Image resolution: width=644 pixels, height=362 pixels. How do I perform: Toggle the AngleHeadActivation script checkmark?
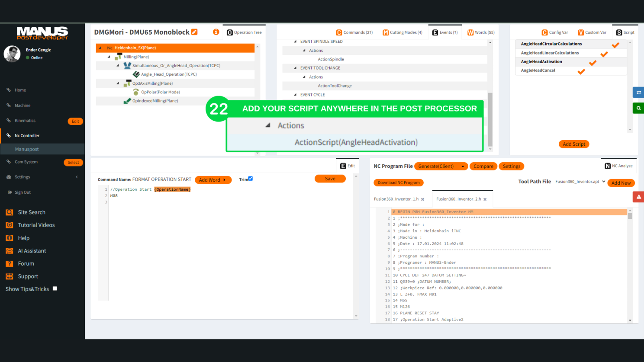pos(592,63)
